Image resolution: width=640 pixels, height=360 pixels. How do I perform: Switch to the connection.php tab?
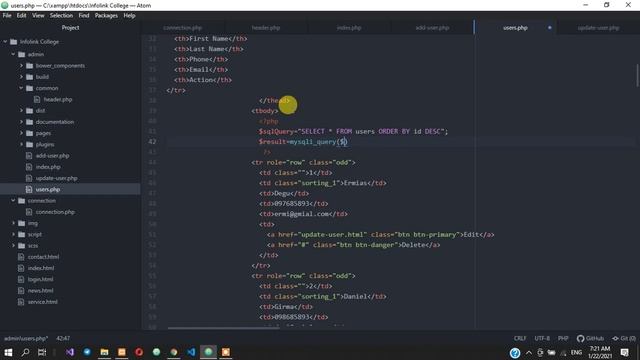coord(182,28)
